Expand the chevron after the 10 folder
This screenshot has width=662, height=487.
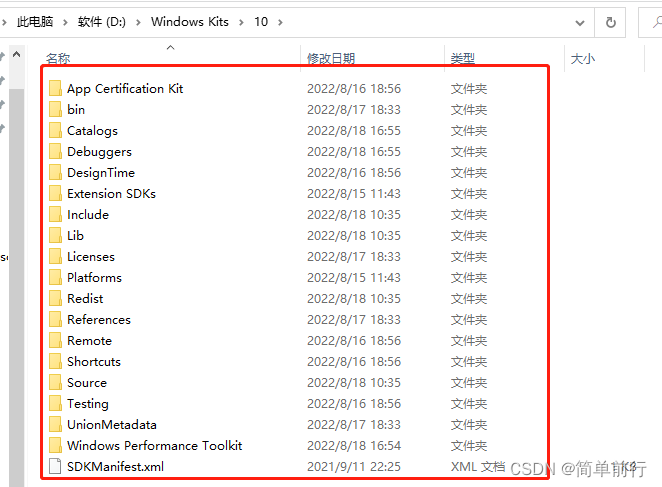pyautogui.click(x=280, y=22)
